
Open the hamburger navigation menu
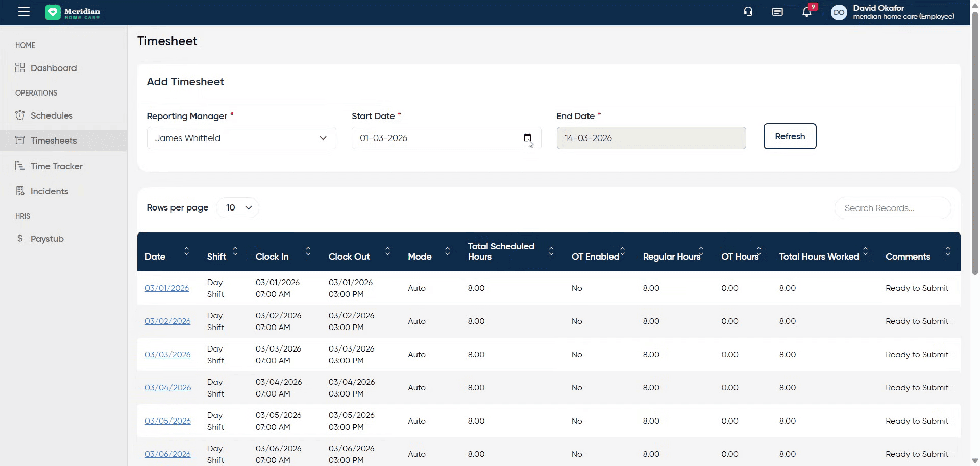pos(24,12)
